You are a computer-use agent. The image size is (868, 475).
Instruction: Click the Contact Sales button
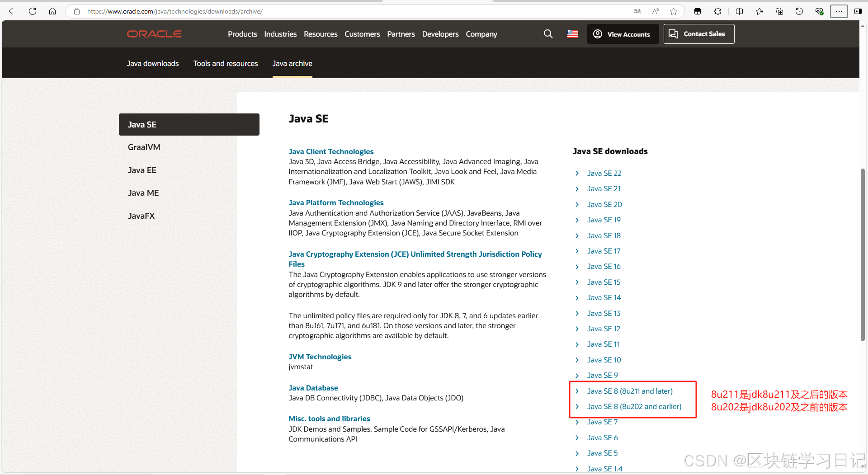click(x=699, y=34)
